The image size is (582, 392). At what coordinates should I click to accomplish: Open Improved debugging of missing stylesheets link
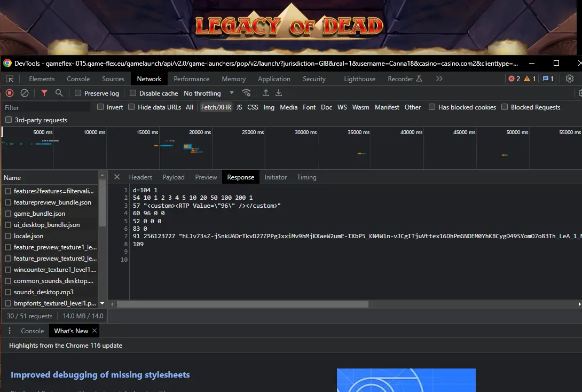tap(100, 374)
